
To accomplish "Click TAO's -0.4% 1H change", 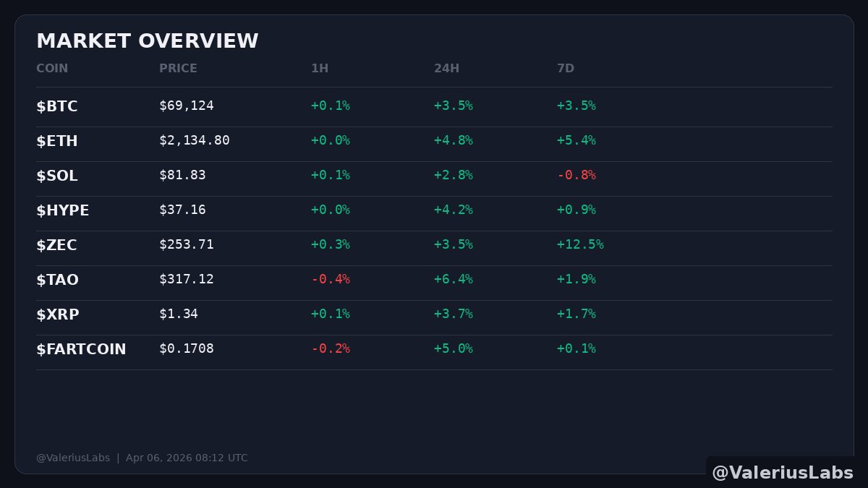I will click(x=331, y=279).
